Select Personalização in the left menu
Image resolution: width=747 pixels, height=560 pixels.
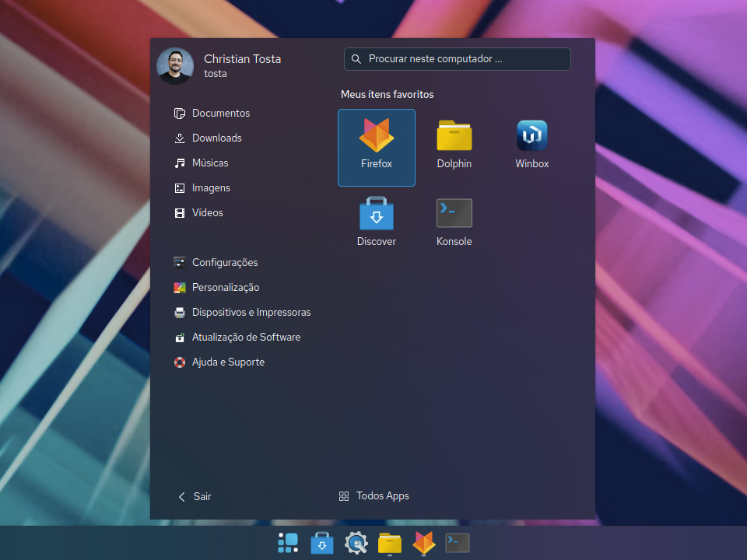pyautogui.click(x=224, y=287)
